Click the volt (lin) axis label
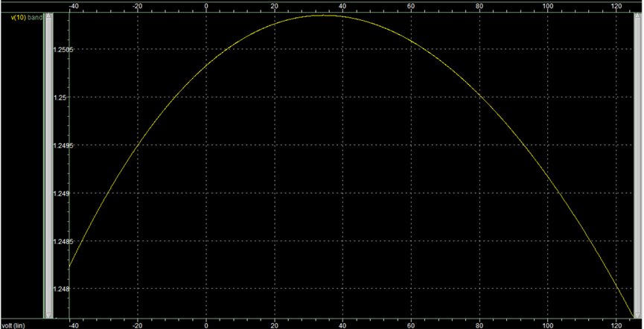The height and width of the screenshot is (329, 644). tap(13, 326)
